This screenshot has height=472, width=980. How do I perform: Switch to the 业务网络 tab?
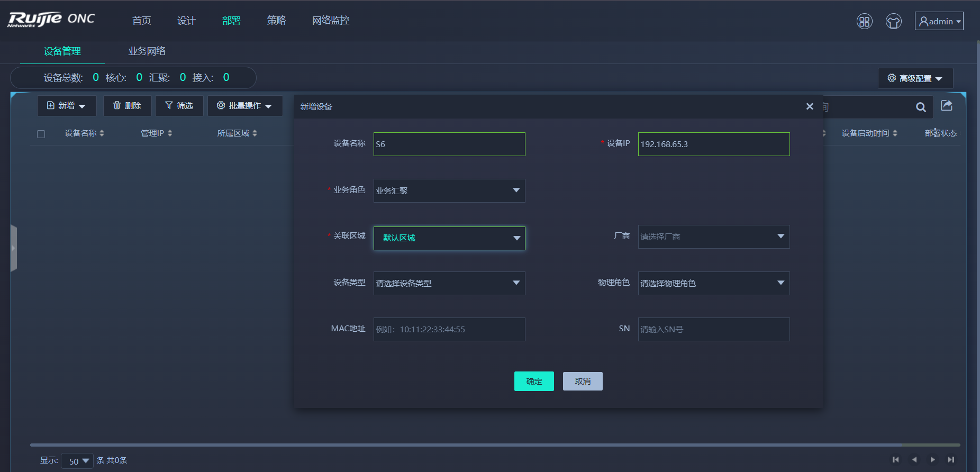point(147,51)
